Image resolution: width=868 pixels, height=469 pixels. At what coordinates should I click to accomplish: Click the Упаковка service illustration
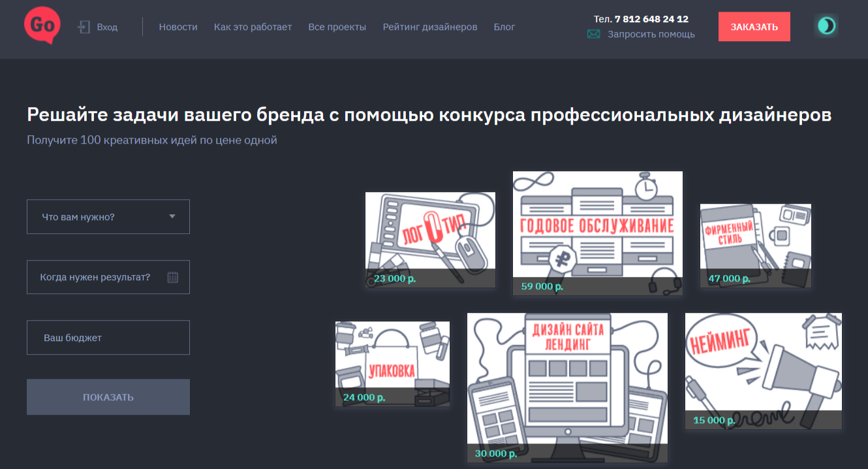click(x=392, y=363)
